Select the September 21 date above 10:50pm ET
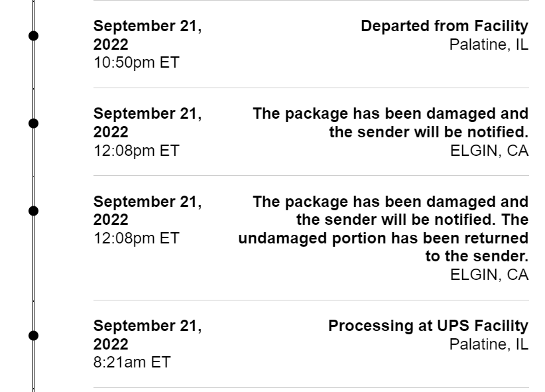This screenshot has width=545, height=392. coord(147,35)
